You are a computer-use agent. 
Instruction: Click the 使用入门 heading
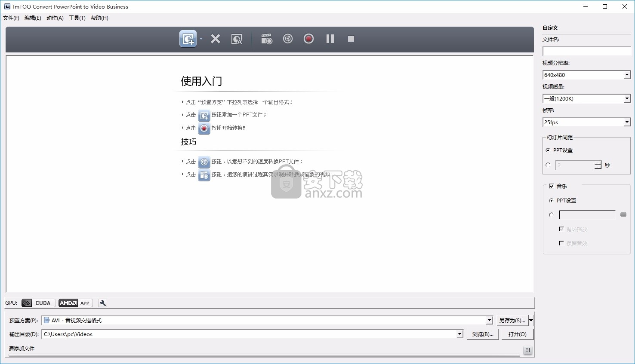click(201, 81)
